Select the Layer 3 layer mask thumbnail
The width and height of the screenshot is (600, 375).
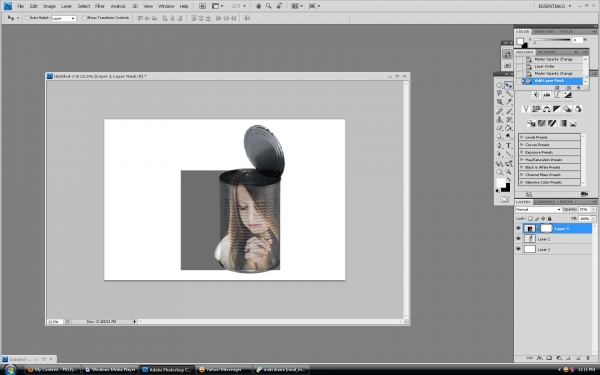point(546,228)
